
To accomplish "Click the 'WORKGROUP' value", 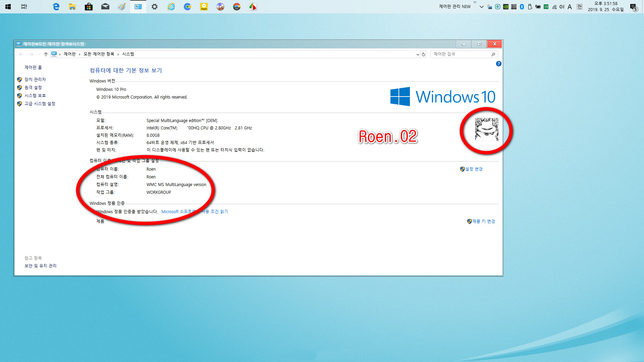I will tap(159, 192).
